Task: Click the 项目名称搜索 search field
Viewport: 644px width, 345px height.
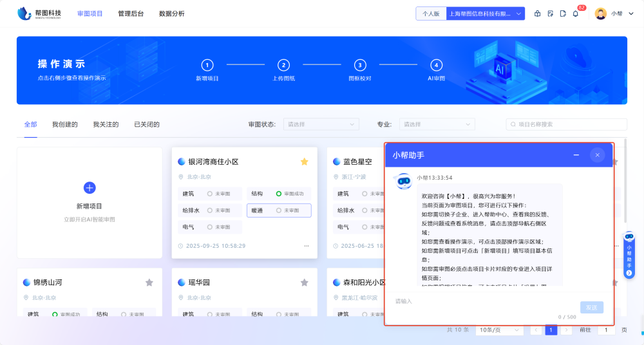Action: pyautogui.click(x=567, y=124)
